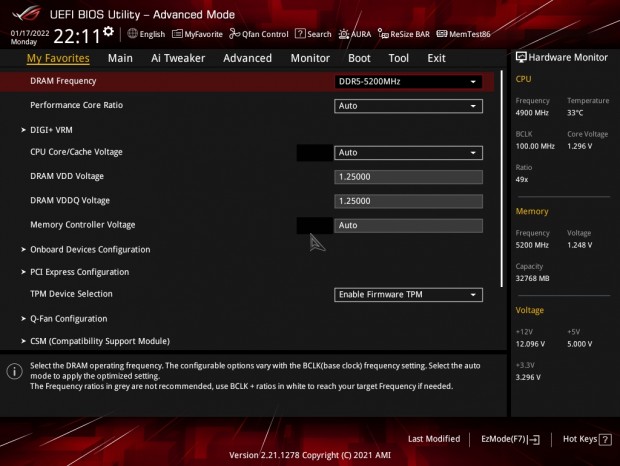Open AURA lighting settings

tap(355, 34)
